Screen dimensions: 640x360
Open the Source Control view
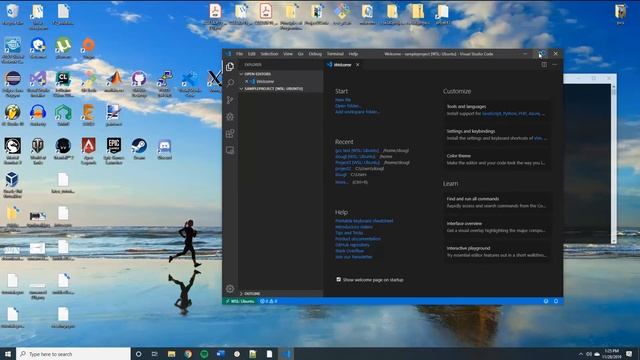point(230,100)
